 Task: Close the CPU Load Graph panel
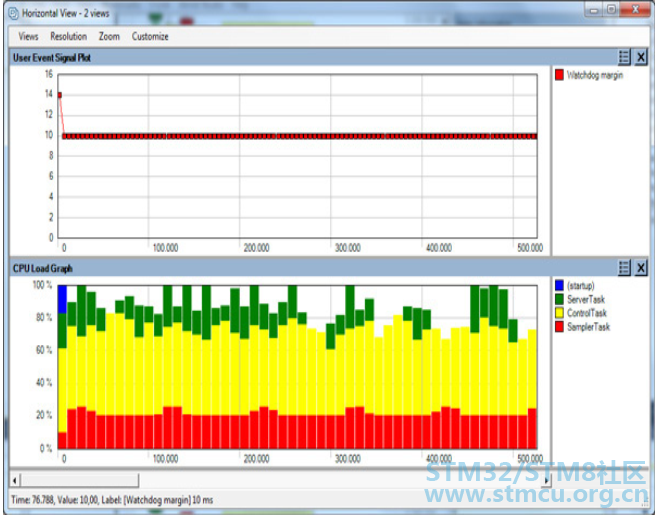pos(641,268)
